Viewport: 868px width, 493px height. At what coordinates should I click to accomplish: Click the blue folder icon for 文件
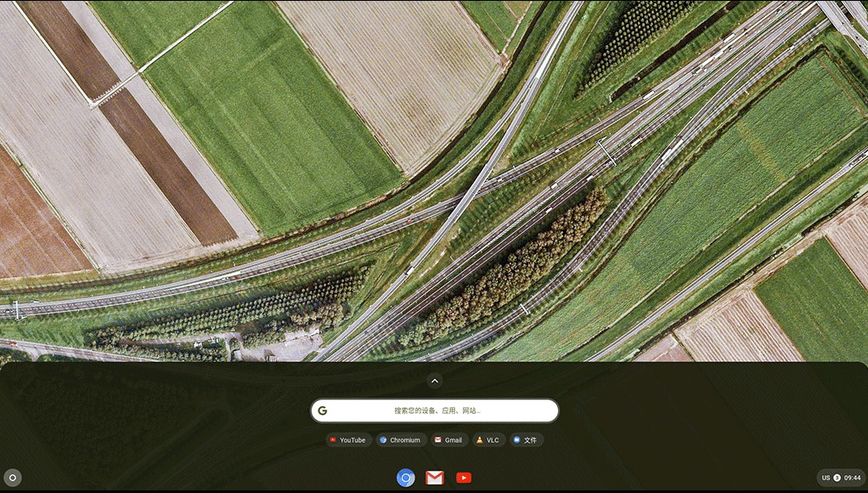click(x=516, y=440)
